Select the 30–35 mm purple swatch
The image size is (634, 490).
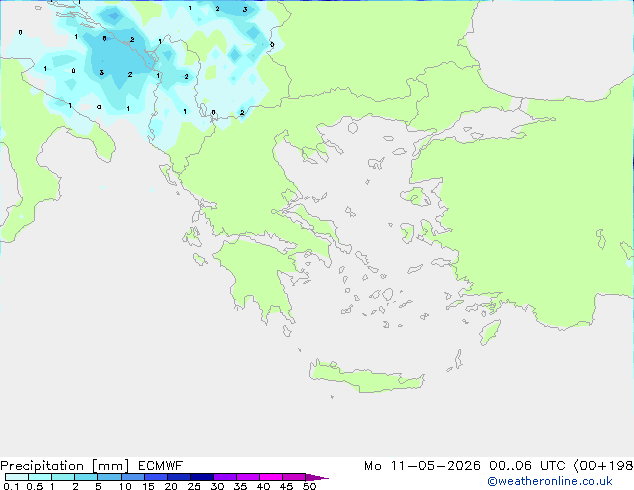[x=224, y=477]
